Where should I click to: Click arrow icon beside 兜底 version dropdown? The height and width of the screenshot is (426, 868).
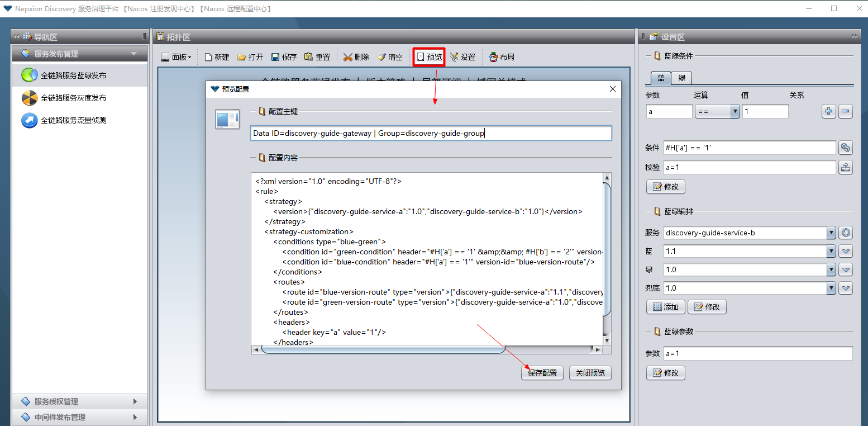846,288
